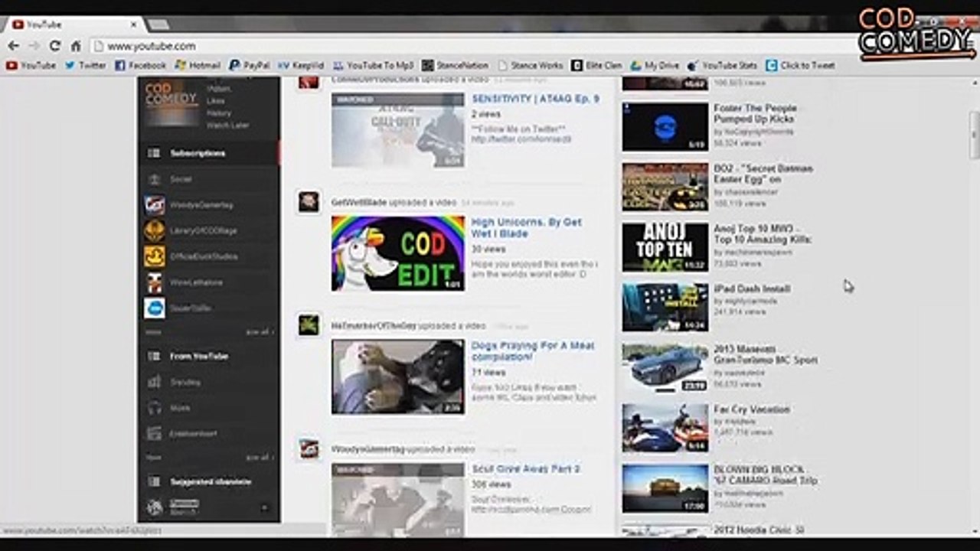This screenshot has height=551, width=980.
Task: Open the PayPal bookmark
Action: (x=250, y=66)
